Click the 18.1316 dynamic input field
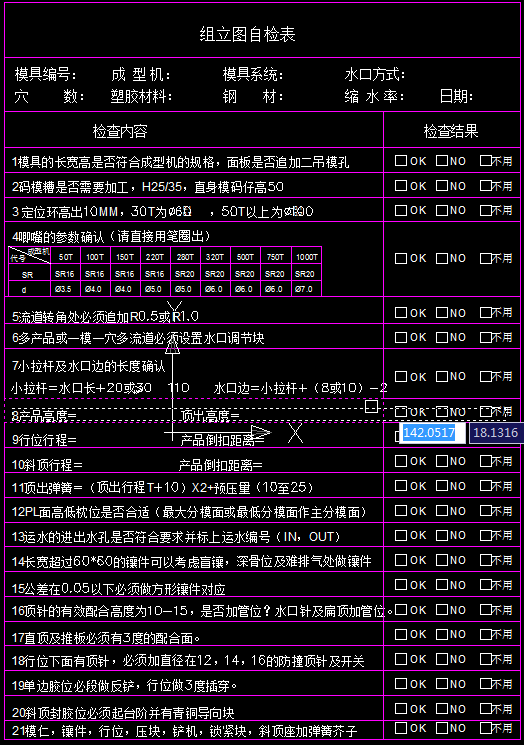The width and height of the screenshot is (524, 745). [x=496, y=432]
